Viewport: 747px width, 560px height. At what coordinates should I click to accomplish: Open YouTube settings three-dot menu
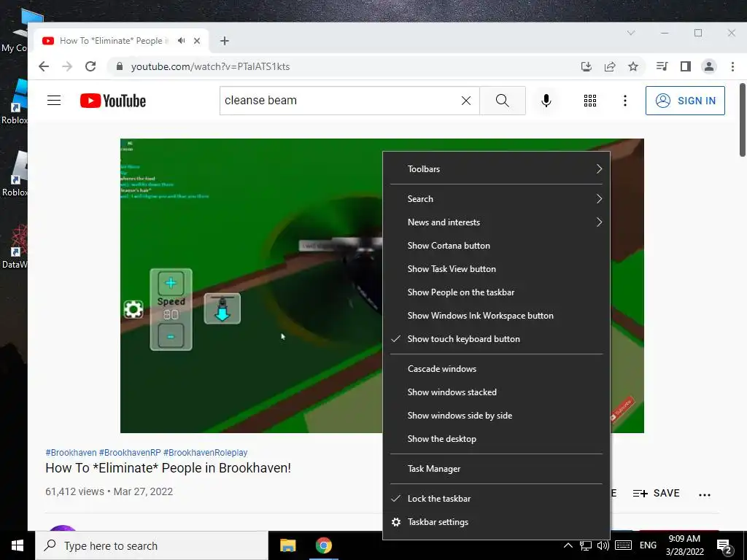(x=624, y=101)
